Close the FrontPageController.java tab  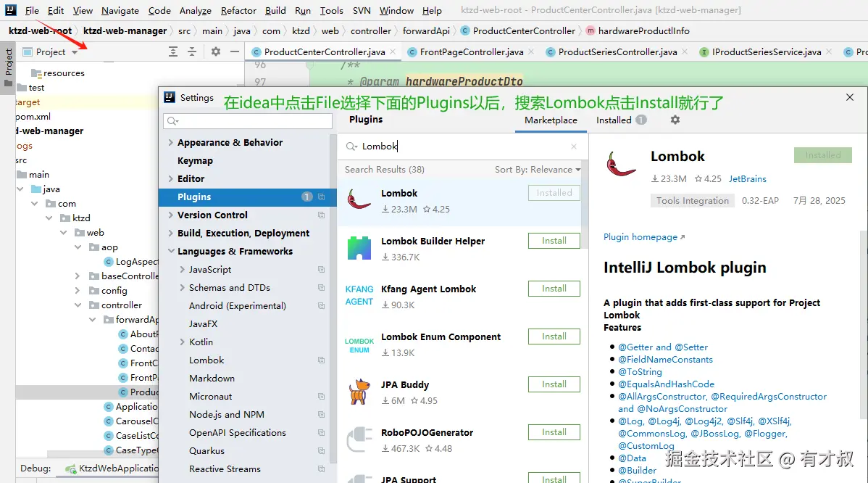click(531, 51)
